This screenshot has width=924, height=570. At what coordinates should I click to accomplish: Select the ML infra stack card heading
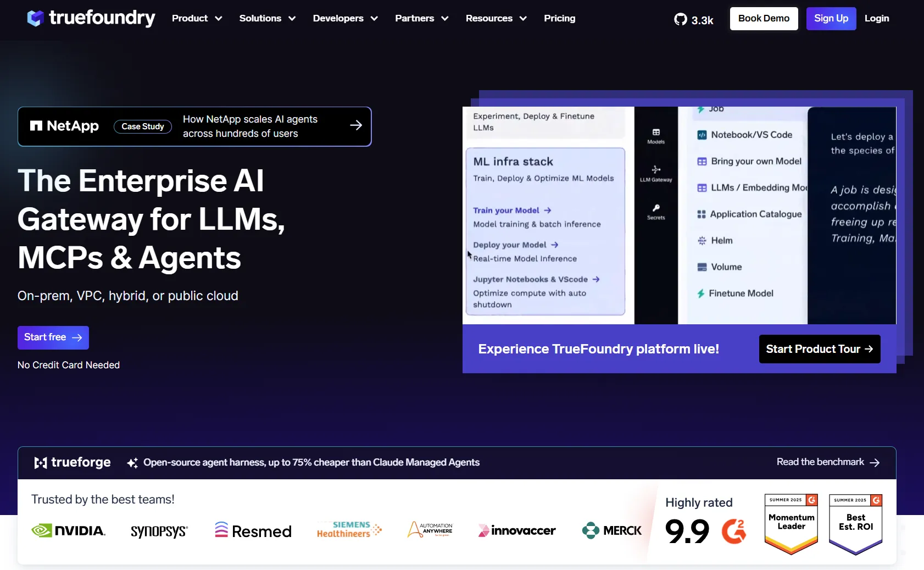[x=513, y=162]
